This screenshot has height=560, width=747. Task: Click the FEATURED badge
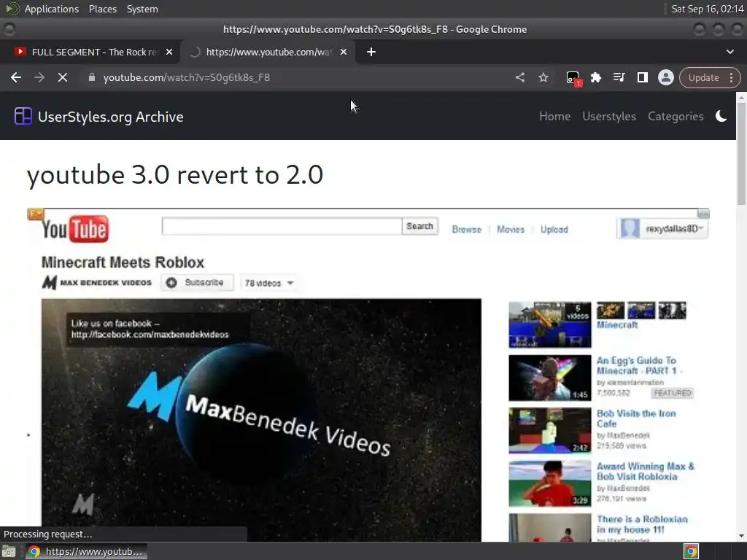(672, 393)
